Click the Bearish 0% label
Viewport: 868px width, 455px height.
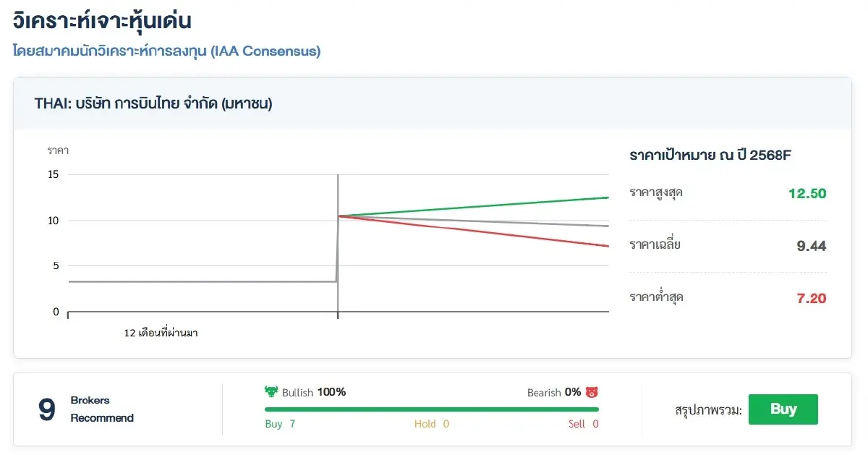pyautogui.click(x=554, y=392)
